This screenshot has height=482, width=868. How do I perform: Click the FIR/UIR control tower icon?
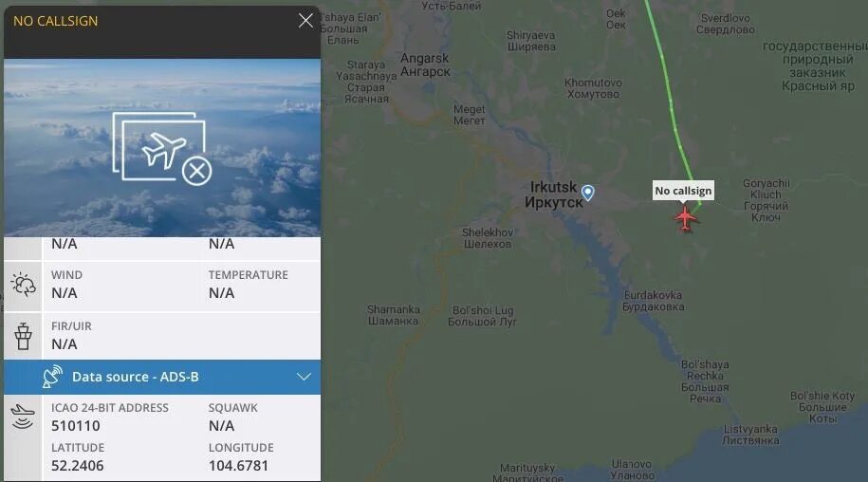23,336
